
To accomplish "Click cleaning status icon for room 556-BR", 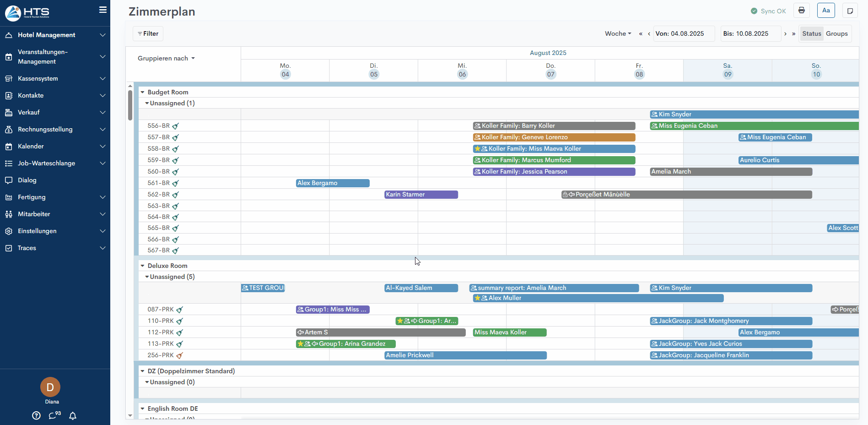I will click(176, 126).
